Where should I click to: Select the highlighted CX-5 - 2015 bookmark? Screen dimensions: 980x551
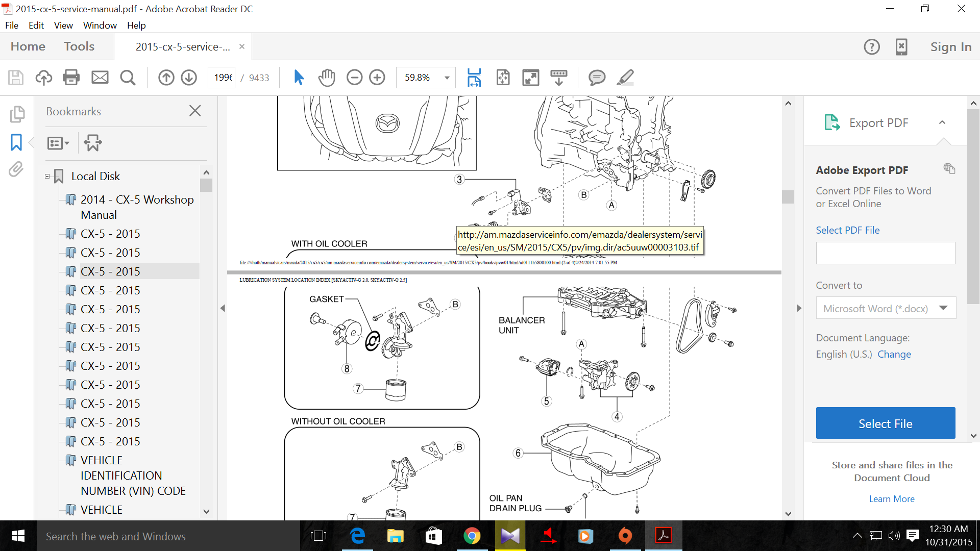(110, 271)
